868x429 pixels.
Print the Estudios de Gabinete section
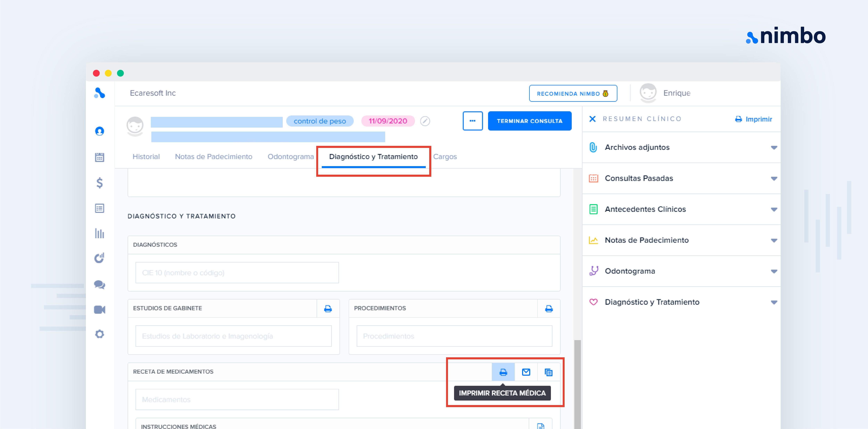(328, 308)
